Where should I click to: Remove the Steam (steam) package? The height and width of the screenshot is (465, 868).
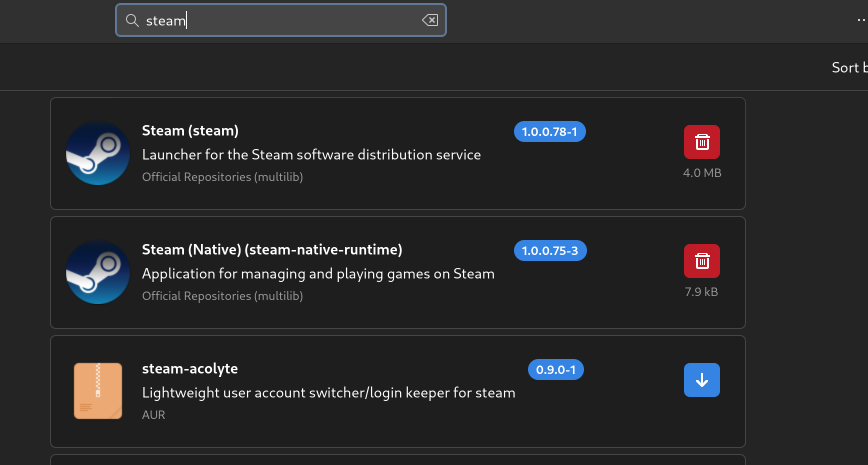pyautogui.click(x=702, y=142)
